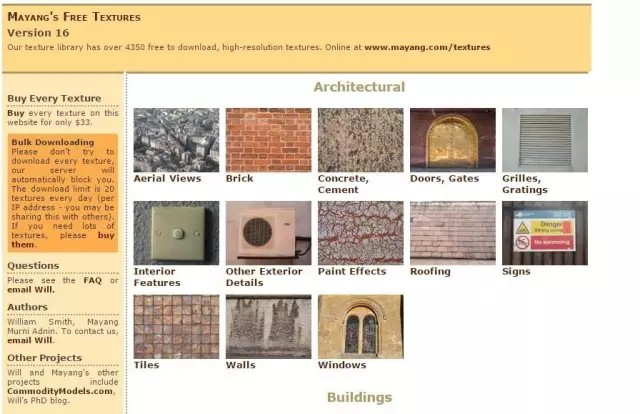Image resolution: width=640 pixels, height=414 pixels.
Task: Click the Mayang's Free Textures title
Action: click(74, 17)
